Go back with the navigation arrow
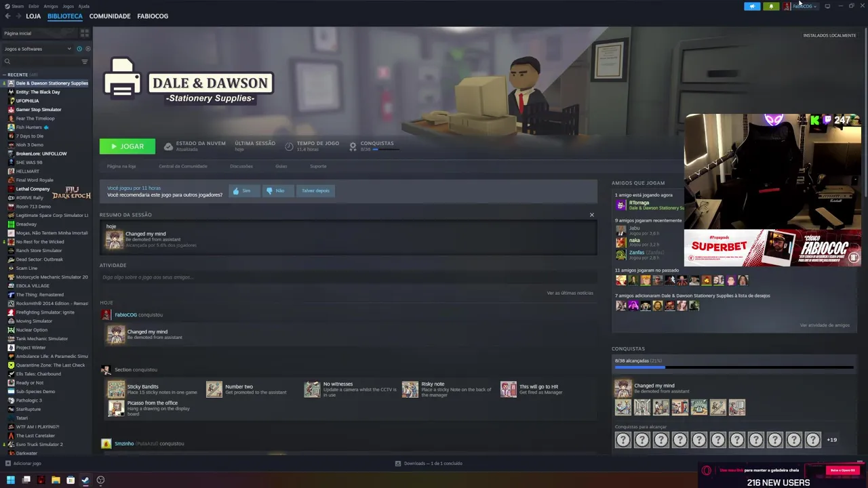This screenshot has width=868, height=488. 8,16
